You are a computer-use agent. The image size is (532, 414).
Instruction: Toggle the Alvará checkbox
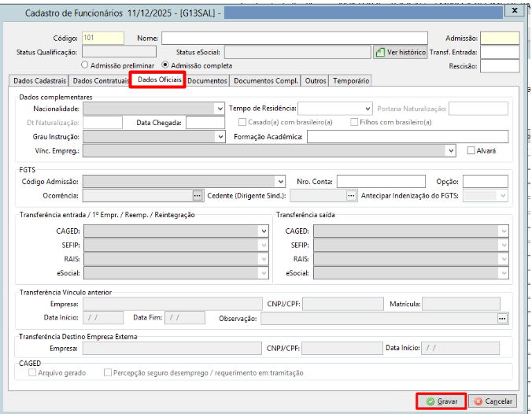pos(471,150)
